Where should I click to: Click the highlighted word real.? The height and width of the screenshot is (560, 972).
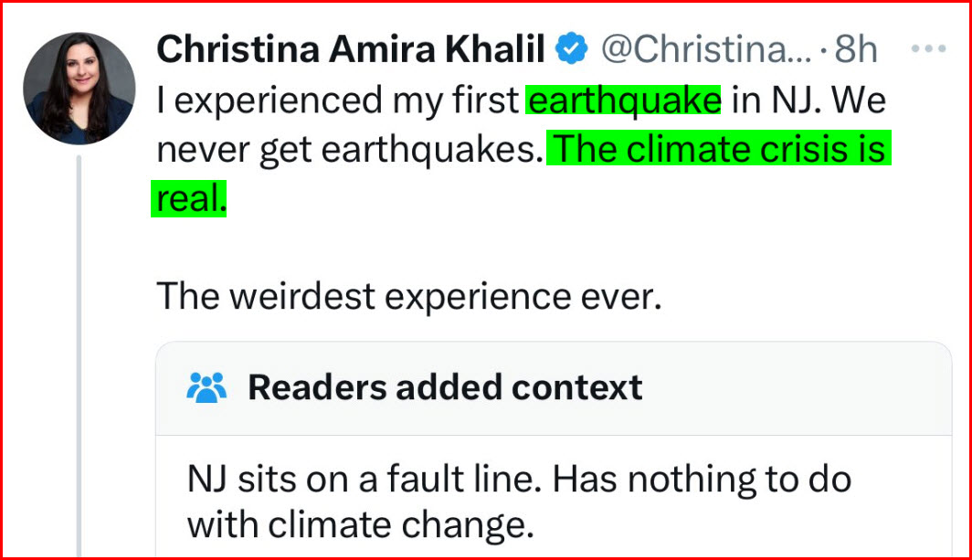[188, 199]
